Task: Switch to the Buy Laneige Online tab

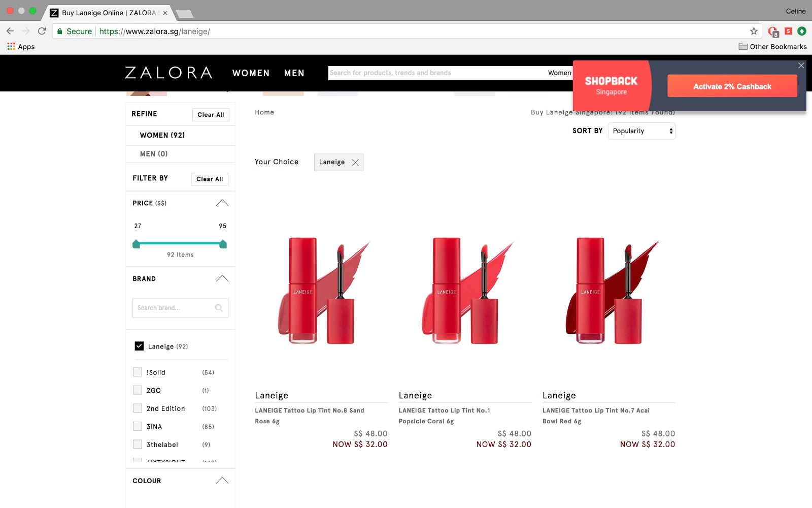Action: click(x=109, y=13)
